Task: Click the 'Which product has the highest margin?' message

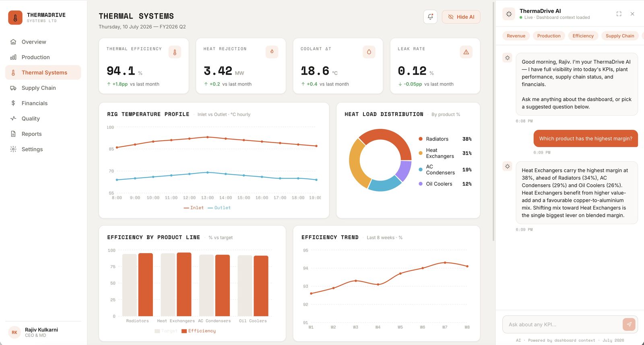Action: [586, 139]
